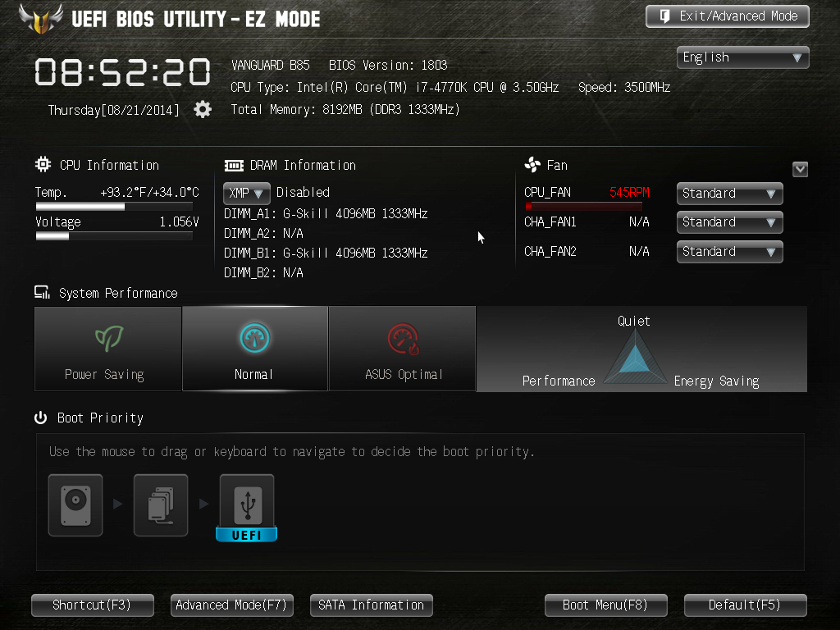
Task: Load defaults with Default(F5)
Action: click(745, 605)
